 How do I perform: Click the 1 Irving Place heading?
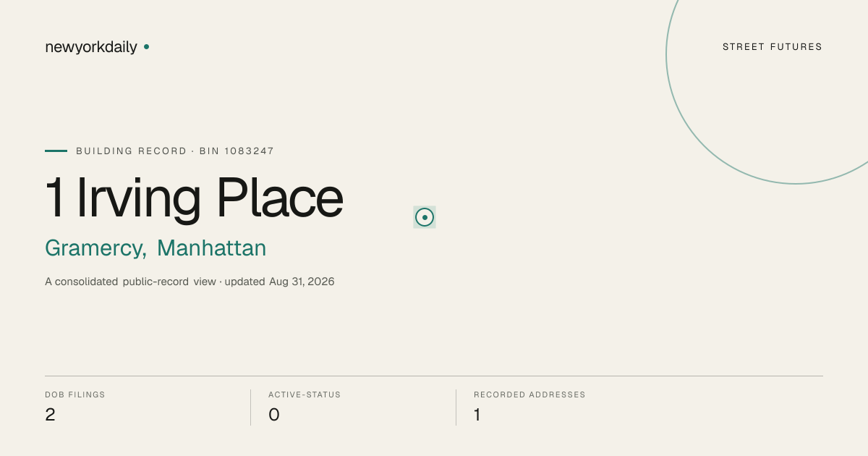(194, 198)
